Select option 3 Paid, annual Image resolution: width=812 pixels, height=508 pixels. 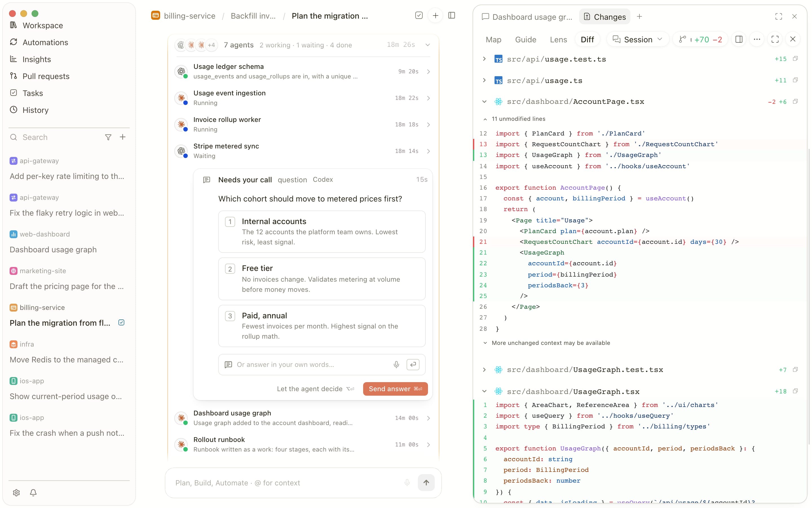click(322, 326)
